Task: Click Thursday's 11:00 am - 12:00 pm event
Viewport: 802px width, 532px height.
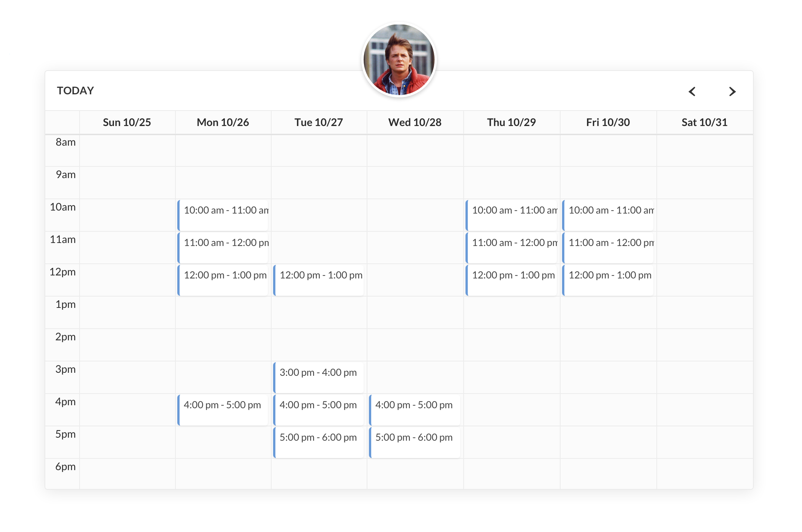Action: pos(512,248)
